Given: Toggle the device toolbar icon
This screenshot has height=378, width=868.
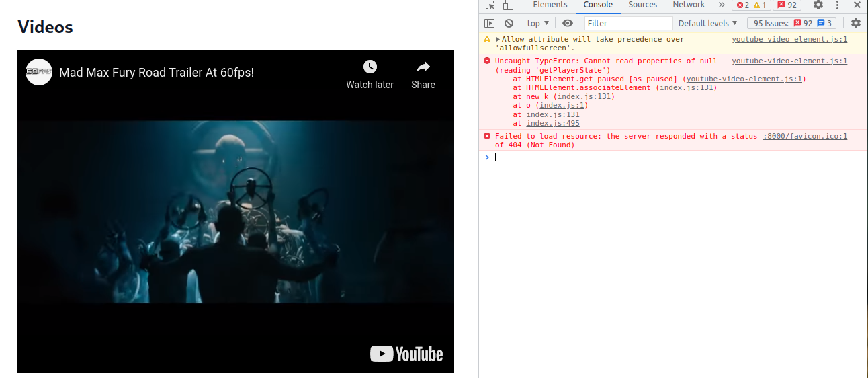Looking at the screenshot, I should [x=508, y=5].
